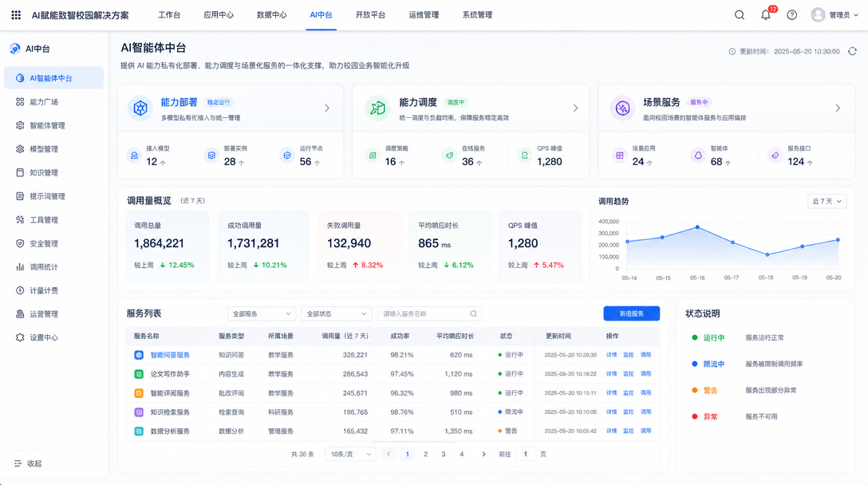This screenshot has width=868, height=485.
Task: Refresh data with the update time icon
Action: 853,52
